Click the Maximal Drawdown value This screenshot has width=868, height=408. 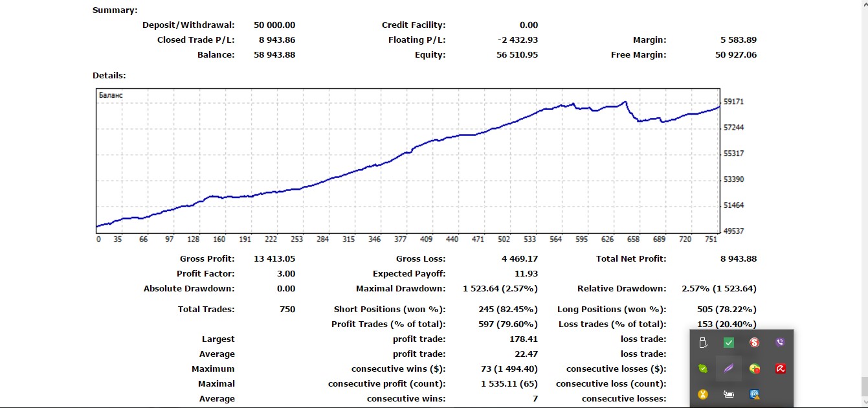(x=500, y=289)
